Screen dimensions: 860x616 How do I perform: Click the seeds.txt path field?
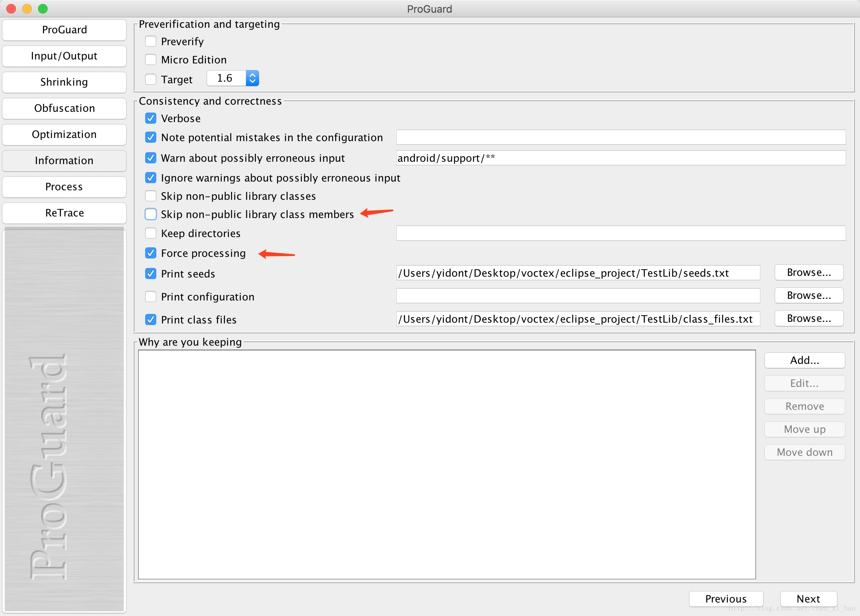point(578,273)
